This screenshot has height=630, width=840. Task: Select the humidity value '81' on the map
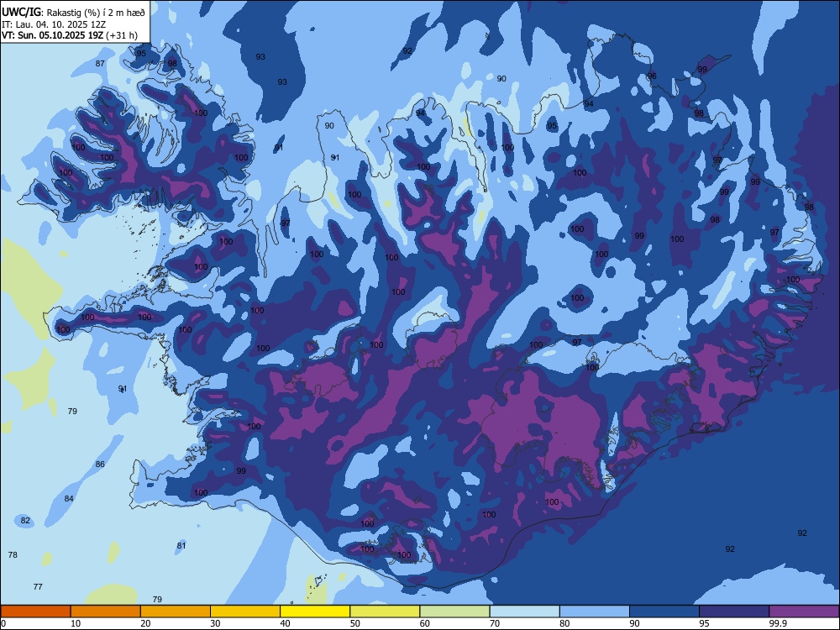tap(181, 545)
